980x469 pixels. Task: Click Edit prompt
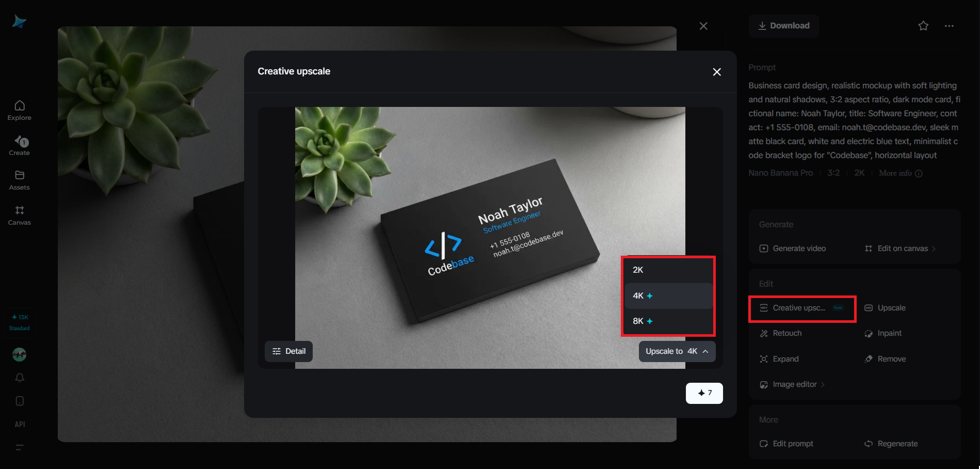tap(786, 444)
